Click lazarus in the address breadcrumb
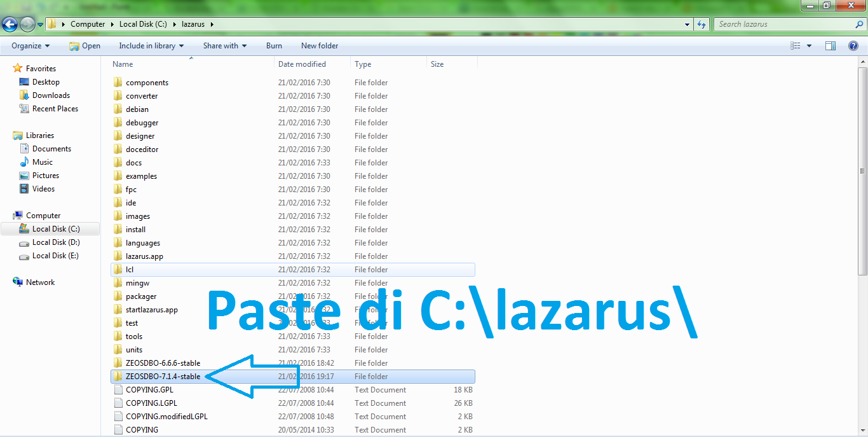 (194, 24)
